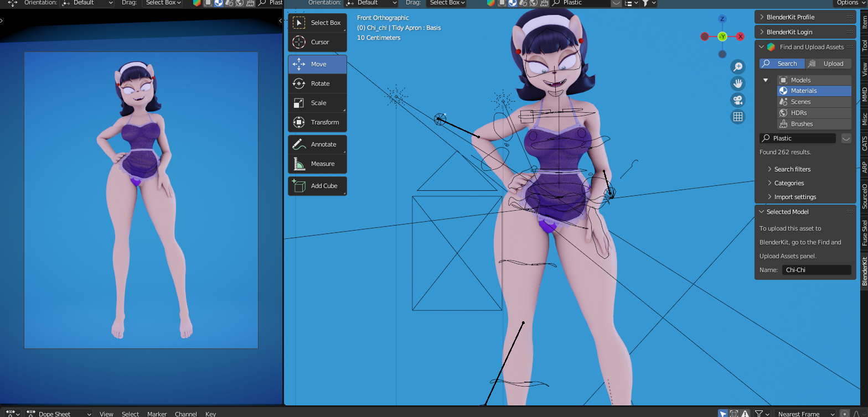Pick the Annotate tool
868x417 pixels.
coord(317,144)
